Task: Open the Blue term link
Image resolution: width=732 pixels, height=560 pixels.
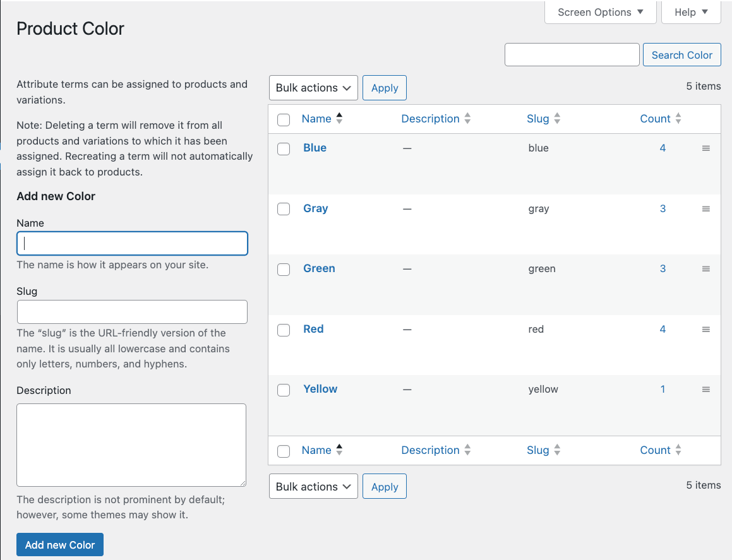Action: click(x=315, y=148)
